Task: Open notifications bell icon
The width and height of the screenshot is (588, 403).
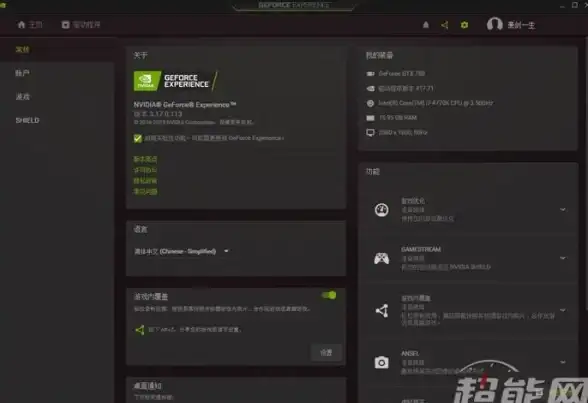Action: tap(426, 25)
